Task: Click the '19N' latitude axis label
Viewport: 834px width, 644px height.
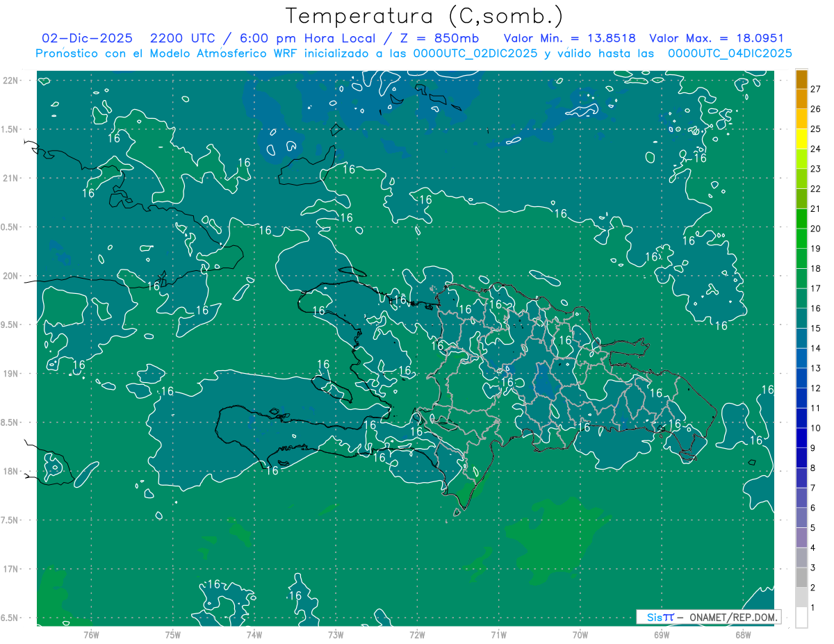Action: pos(11,374)
